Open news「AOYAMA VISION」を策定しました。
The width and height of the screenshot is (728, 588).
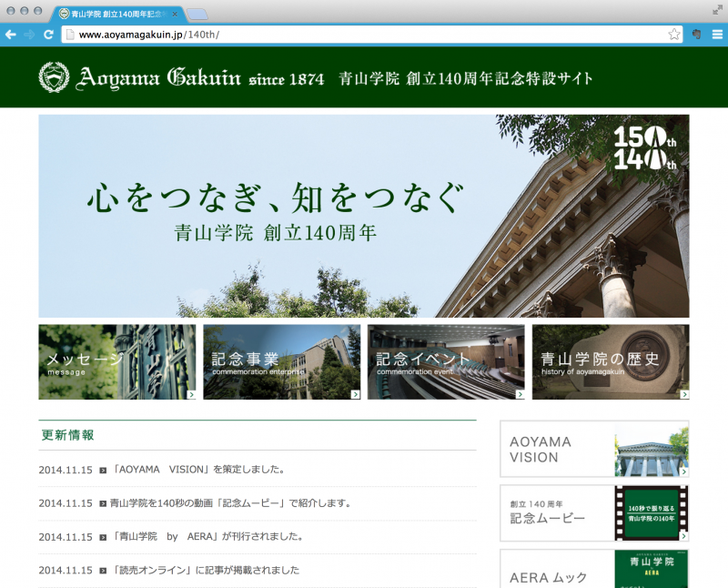click(198, 470)
